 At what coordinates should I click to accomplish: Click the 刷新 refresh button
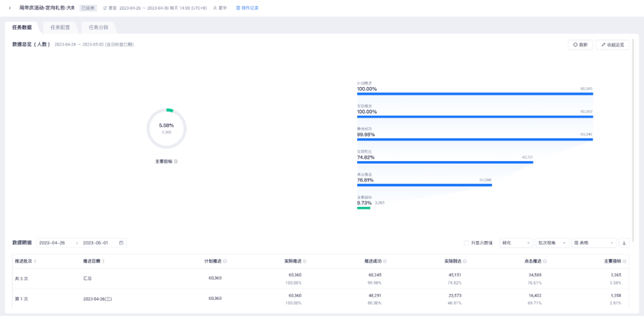click(x=580, y=45)
